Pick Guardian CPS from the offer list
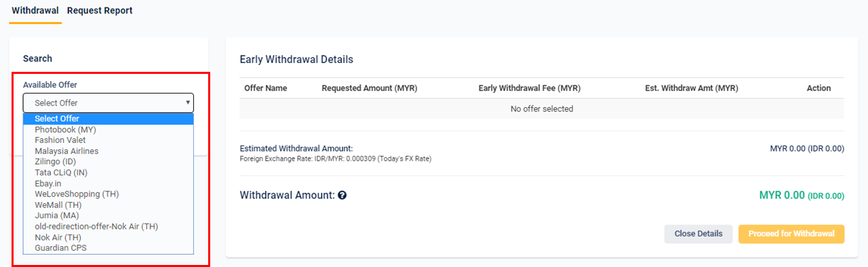The width and height of the screenshot is (868, 267). point(108,248)
